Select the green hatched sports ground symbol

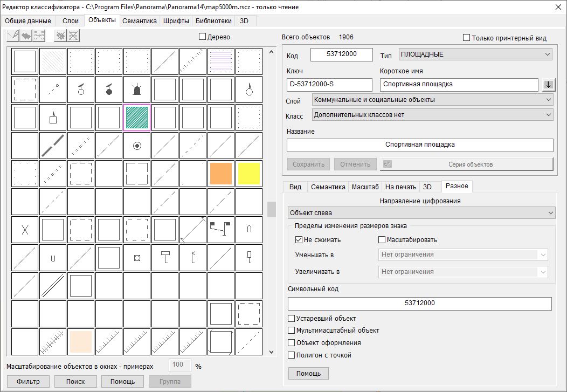click(137, 117)
